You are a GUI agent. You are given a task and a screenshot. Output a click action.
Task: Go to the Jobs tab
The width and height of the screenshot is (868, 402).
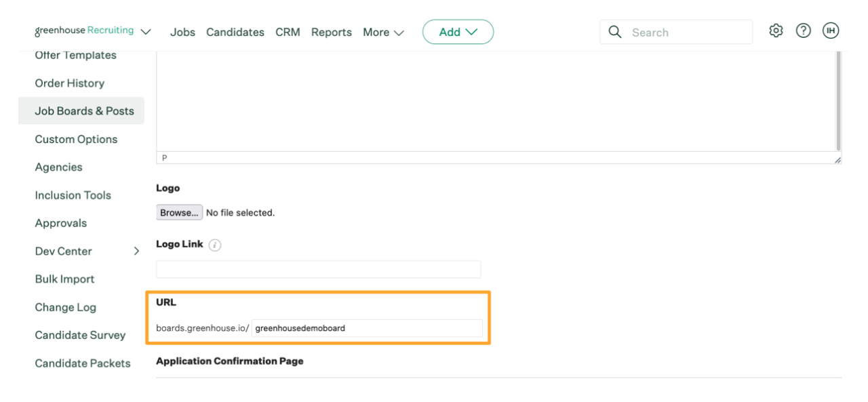(182, 33)
